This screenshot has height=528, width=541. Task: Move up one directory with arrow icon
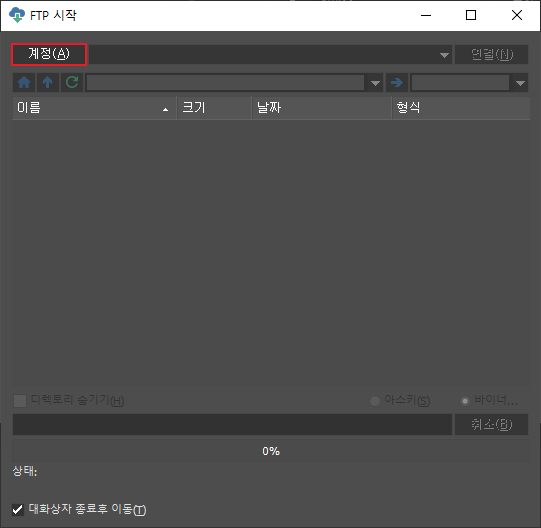pyautogui.click(x=48, y=82)
